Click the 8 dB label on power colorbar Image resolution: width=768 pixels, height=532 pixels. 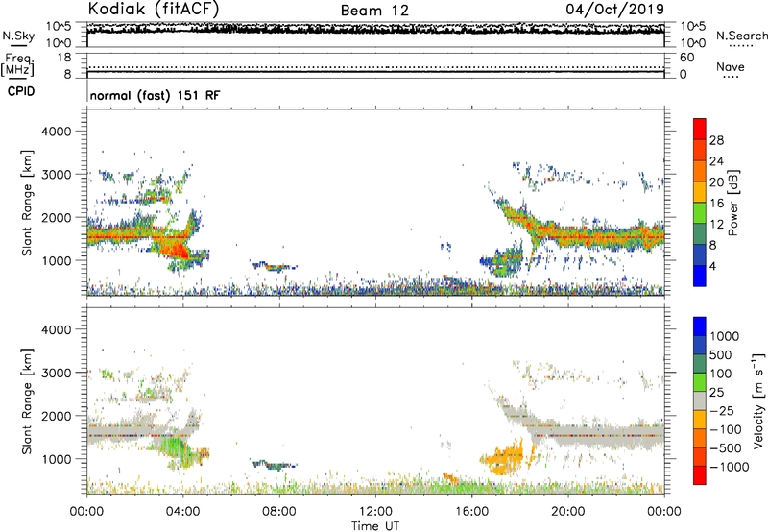pyautogui.click(x=713, y=246)
